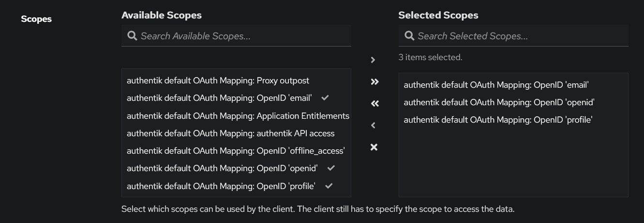Click the single left-arrow remove selected icon
644x223 pixels.
pos(373,126)
